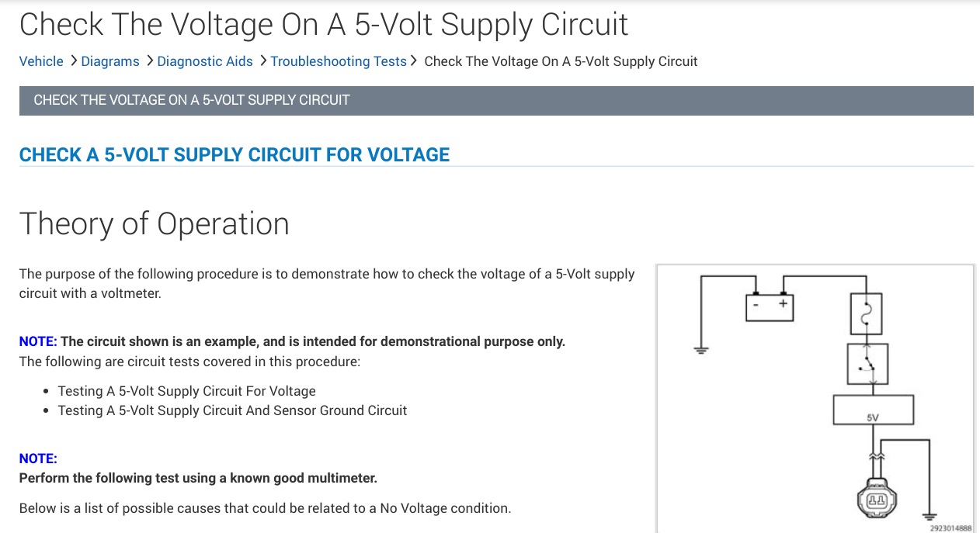Open Troubleshooting Tests breadcrumb link
The image size is (980, 533).
tap(339, 61)
